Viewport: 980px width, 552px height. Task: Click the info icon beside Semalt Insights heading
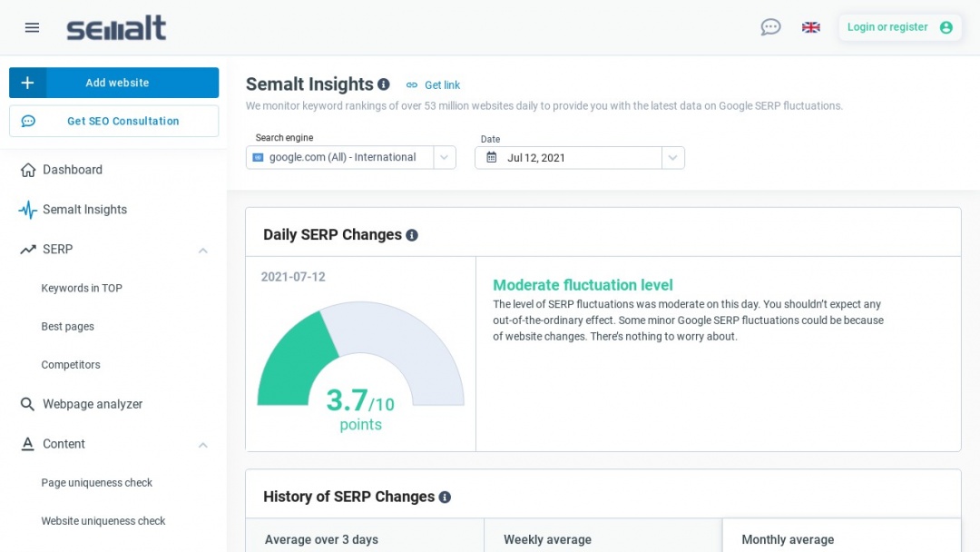click(x=384, y=84)
